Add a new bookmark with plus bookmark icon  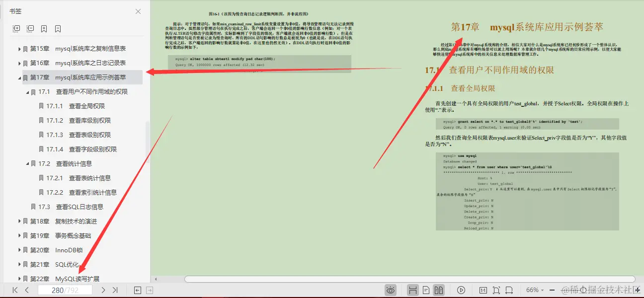(x=44, y=28)
